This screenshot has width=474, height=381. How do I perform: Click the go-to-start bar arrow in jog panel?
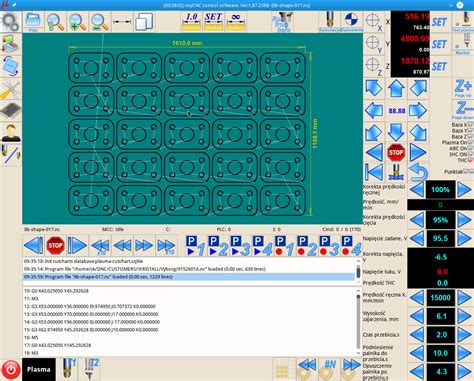(374, 173)
